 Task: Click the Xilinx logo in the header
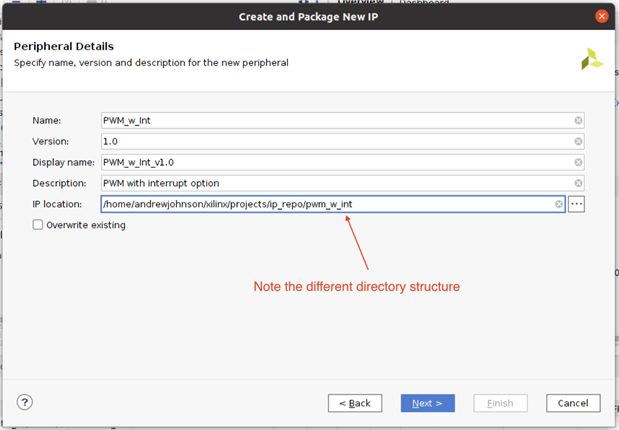point(592,58)
